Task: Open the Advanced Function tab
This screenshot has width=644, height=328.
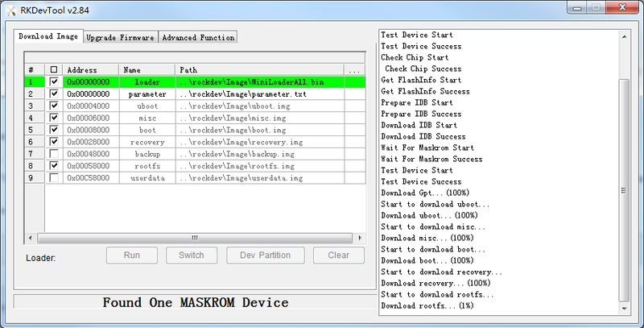Action: [198, 37]
